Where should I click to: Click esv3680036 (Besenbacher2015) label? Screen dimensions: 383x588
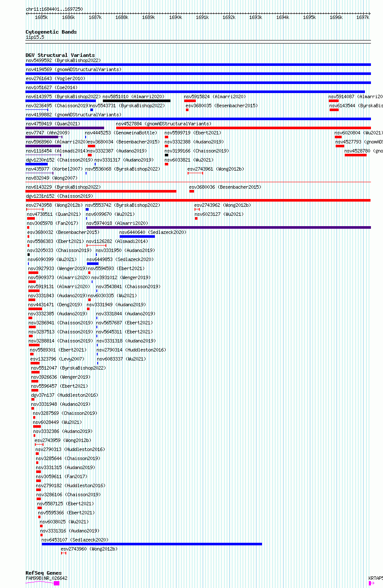(225, 187)
